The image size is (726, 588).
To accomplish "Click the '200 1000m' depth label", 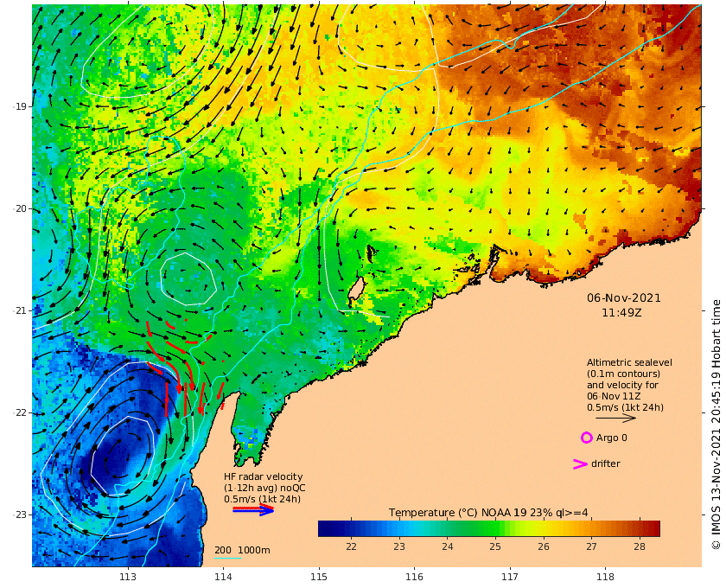I will coord(242,550).
